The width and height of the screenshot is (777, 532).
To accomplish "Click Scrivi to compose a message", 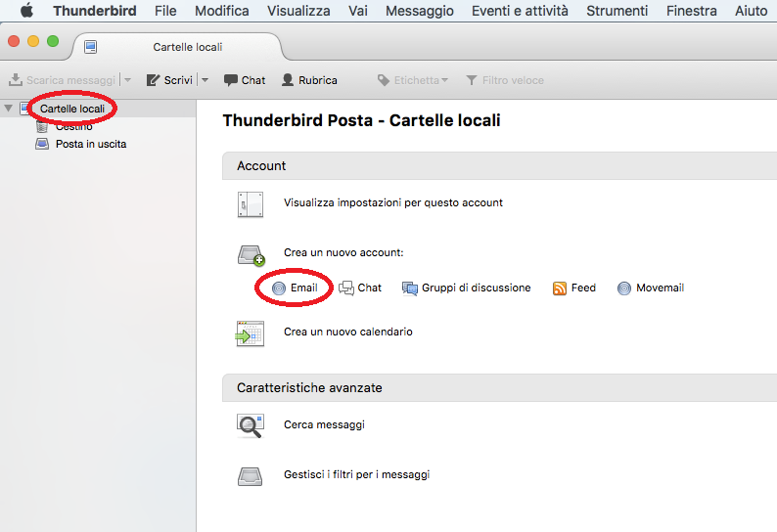I will click(169, 80).
